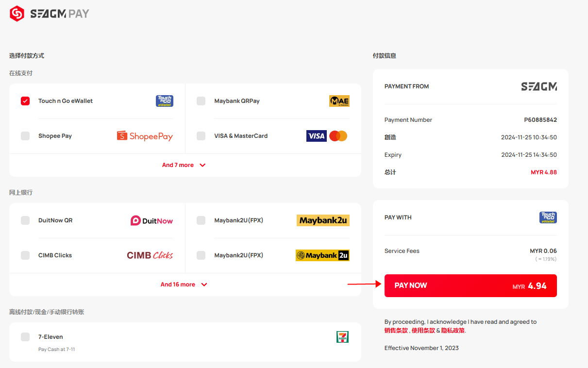Click the "Maybank QRPay" label text

(237, 101)
